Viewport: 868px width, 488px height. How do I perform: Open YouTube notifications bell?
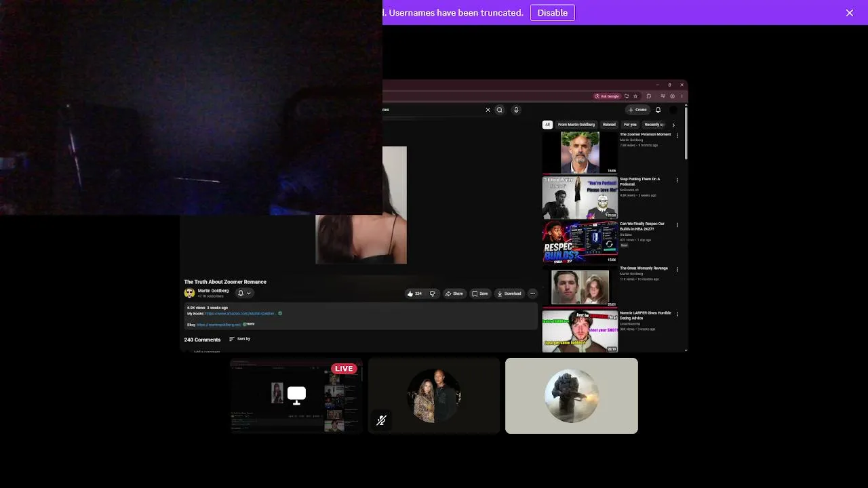click(658, 110)
